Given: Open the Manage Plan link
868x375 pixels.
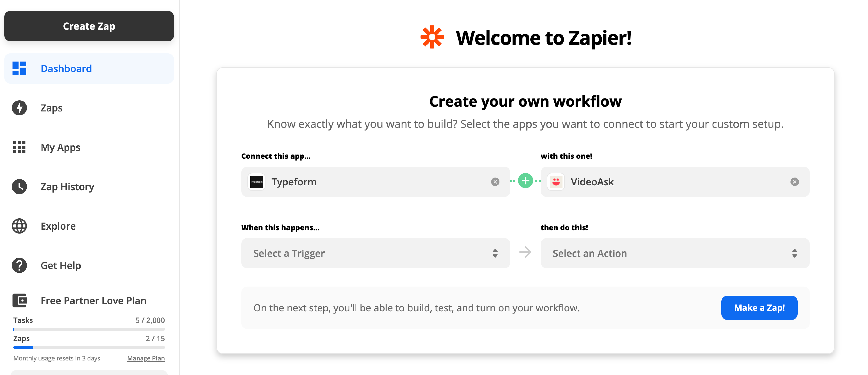Looking at the screenshot, I should point(146,358).
